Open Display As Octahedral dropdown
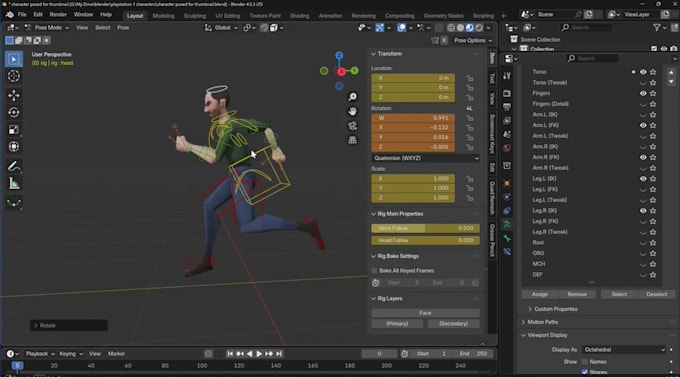 pos(624,350)
